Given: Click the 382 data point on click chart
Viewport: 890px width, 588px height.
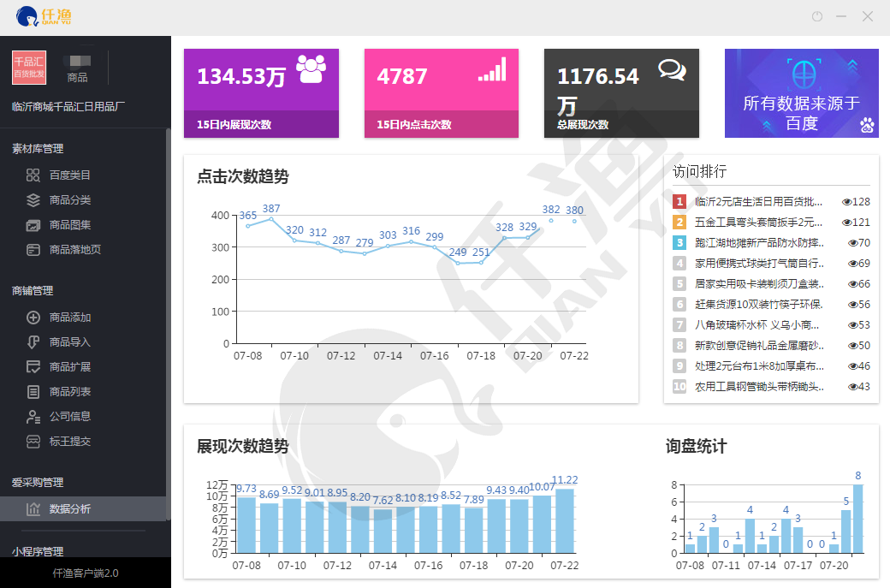Looking at the screenshot, I should tap(551, 220).
